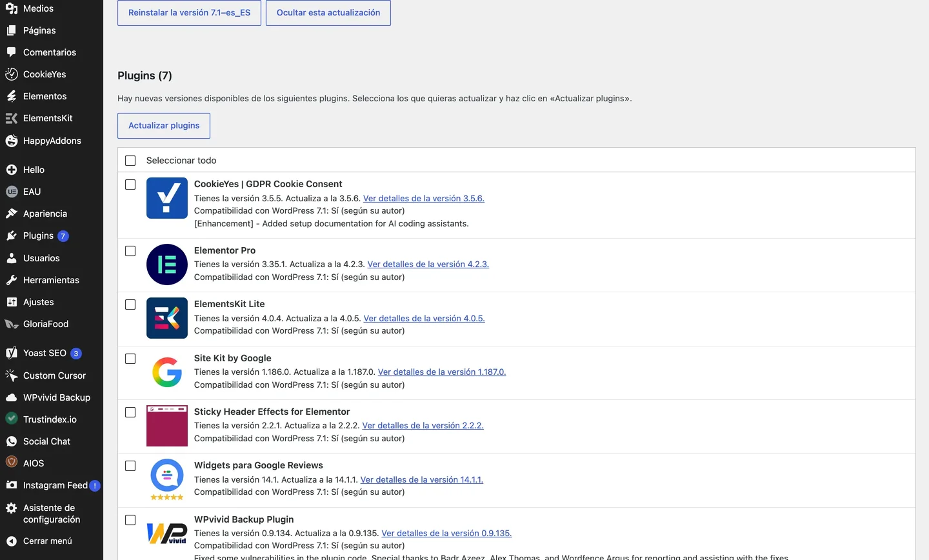Click the CookieYes plugin logo thumbnail

click(167, 198)
